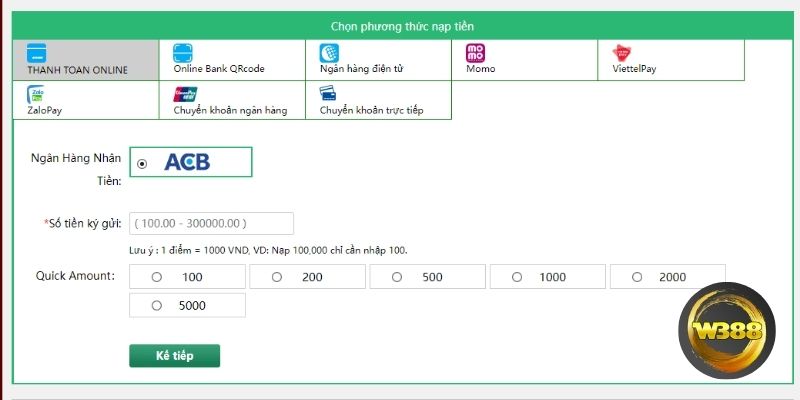Image resolution: width=800 pixels, height=400 pixels.
Task: Select the Ngân hàng điện tử tab
Action: [379, 60]
